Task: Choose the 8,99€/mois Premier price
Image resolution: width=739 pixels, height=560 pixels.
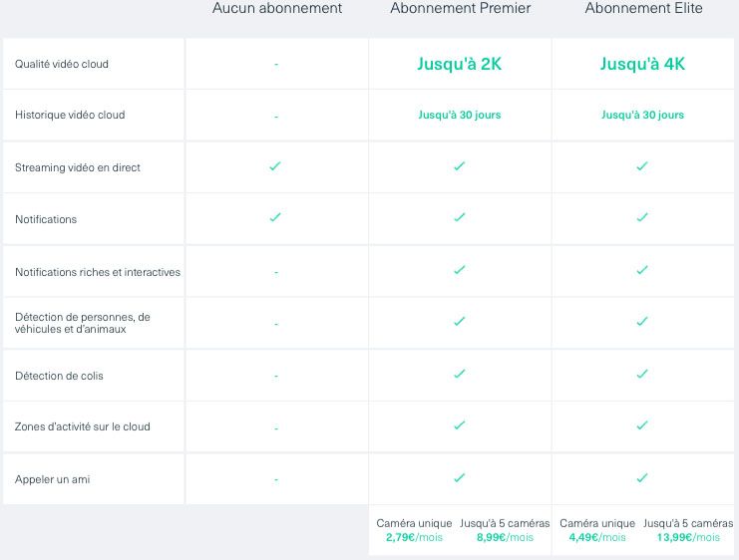Action: [x=505, y=537]
